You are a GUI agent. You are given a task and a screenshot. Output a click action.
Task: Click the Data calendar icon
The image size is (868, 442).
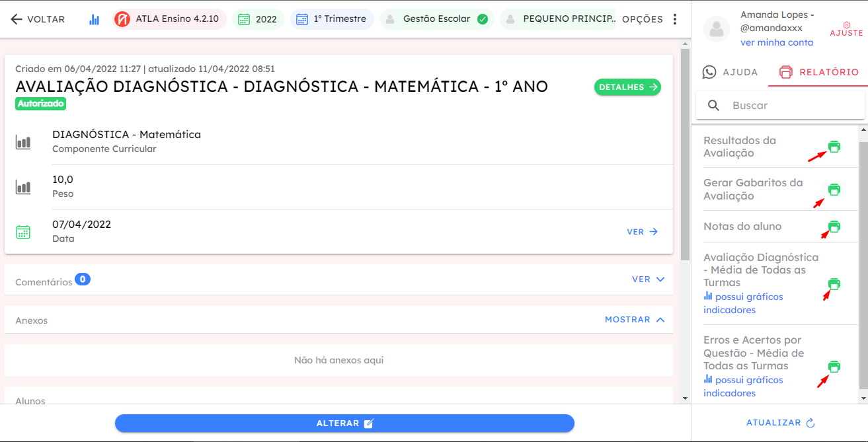pos(23,232)
